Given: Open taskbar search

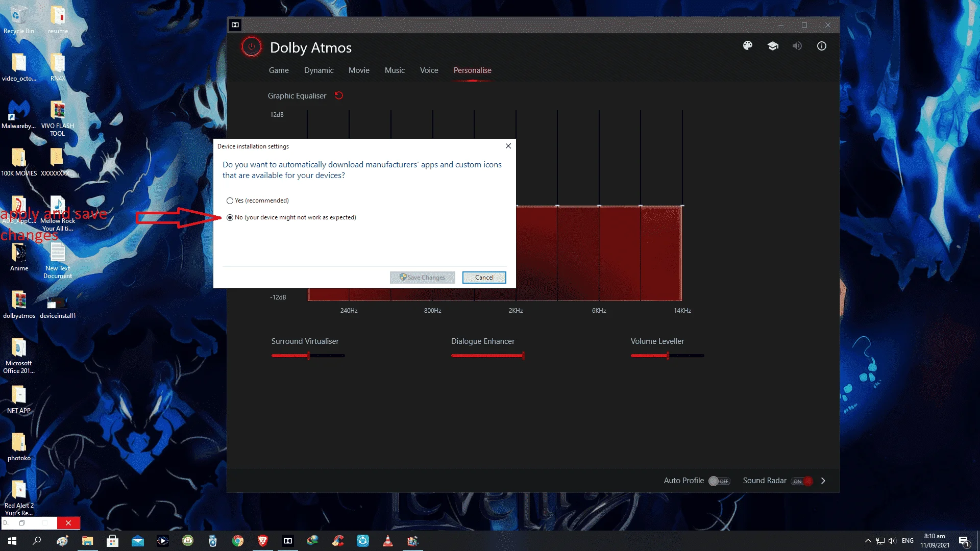Looking at the screenshot, I should 37,541.
